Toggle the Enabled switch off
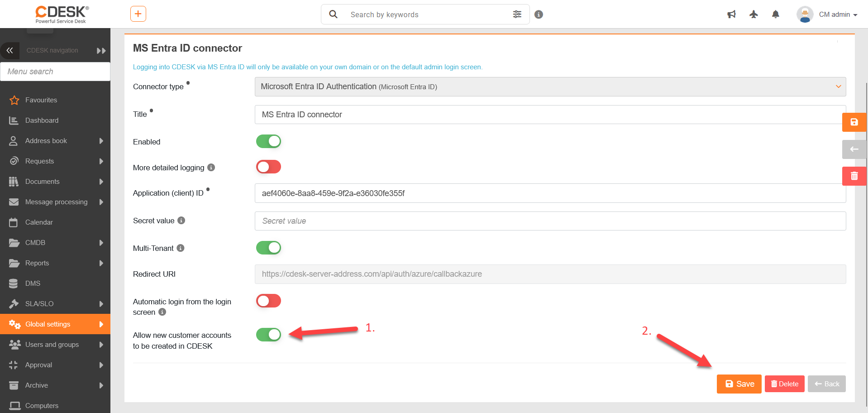 coord(268,141)
